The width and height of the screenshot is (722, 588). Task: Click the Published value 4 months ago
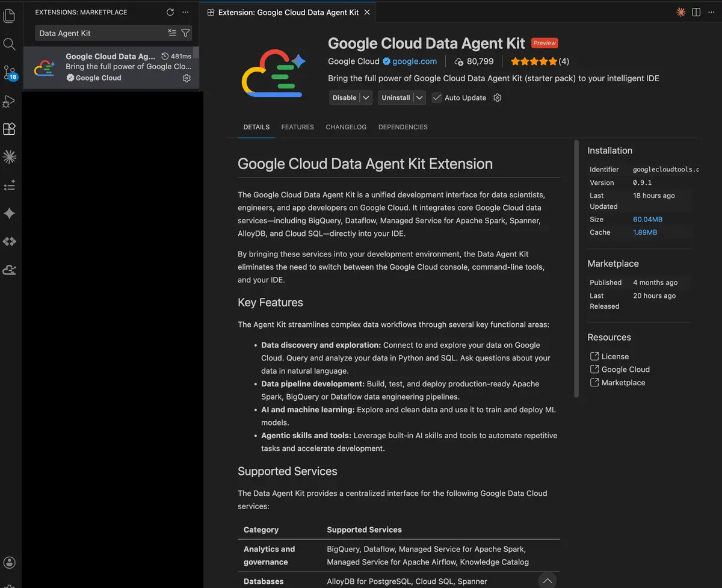(x=655, y=283)
